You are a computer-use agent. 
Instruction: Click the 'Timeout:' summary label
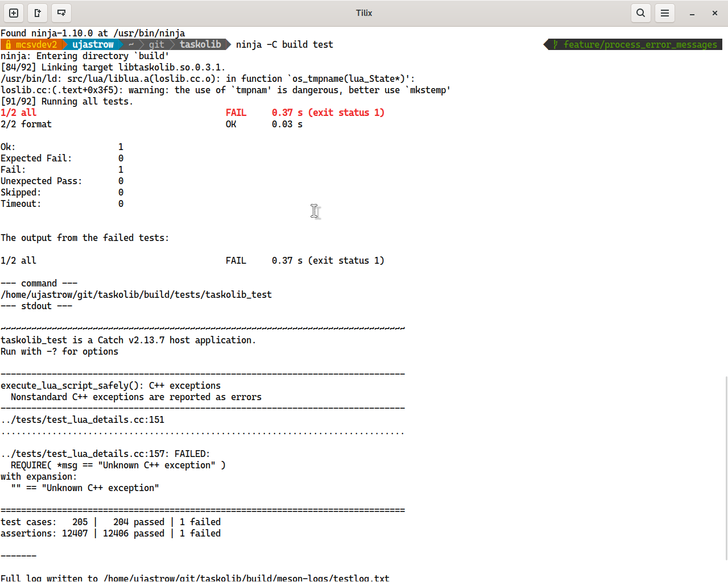tap(21, 203)
